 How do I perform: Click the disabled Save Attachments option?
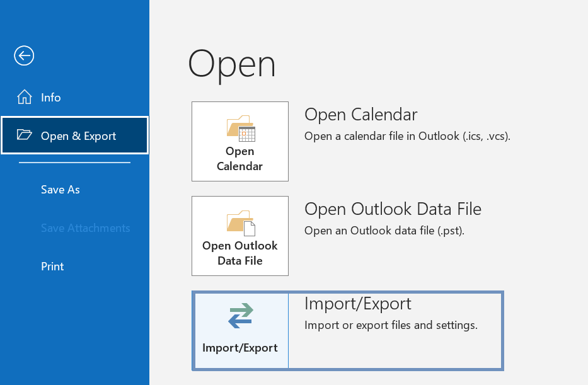tap(85, 227)
